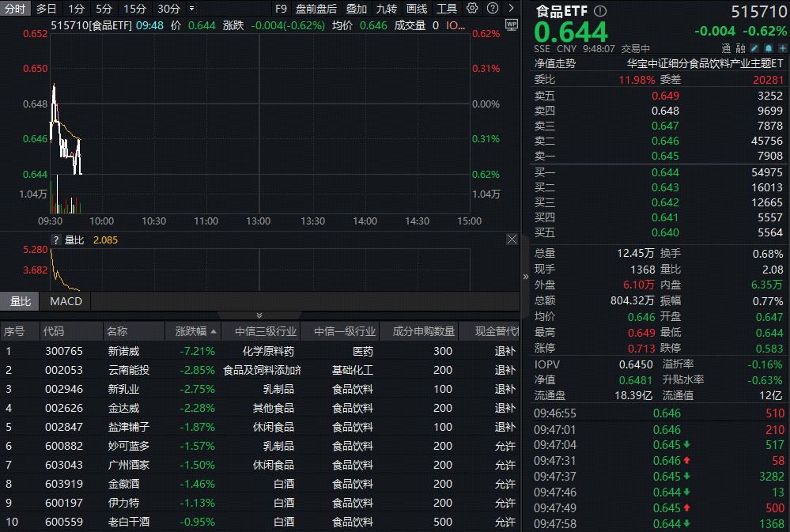
Task: Click the WP monitor icon on chart
Action: tap(511, 25)
